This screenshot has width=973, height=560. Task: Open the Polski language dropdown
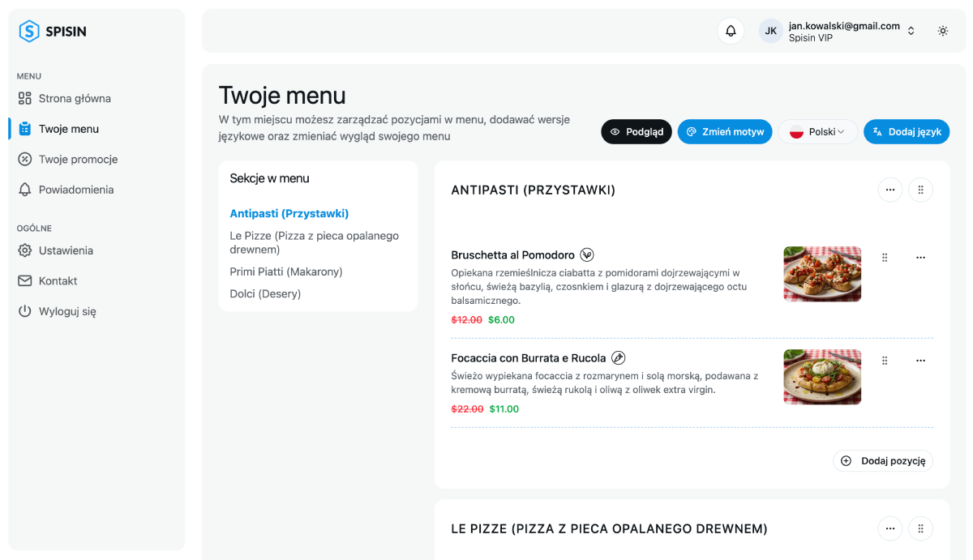[x=817, y=132]
